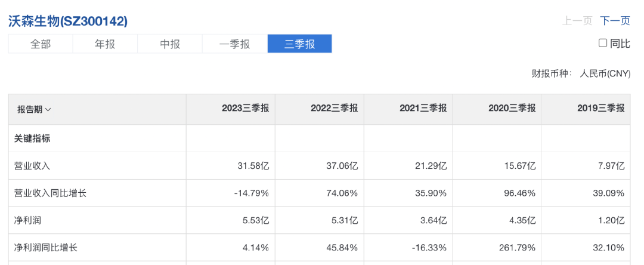This screenshot has height=265, width=644.
Task: Click the 2022三季报 column header
Action: pos(334,109)
